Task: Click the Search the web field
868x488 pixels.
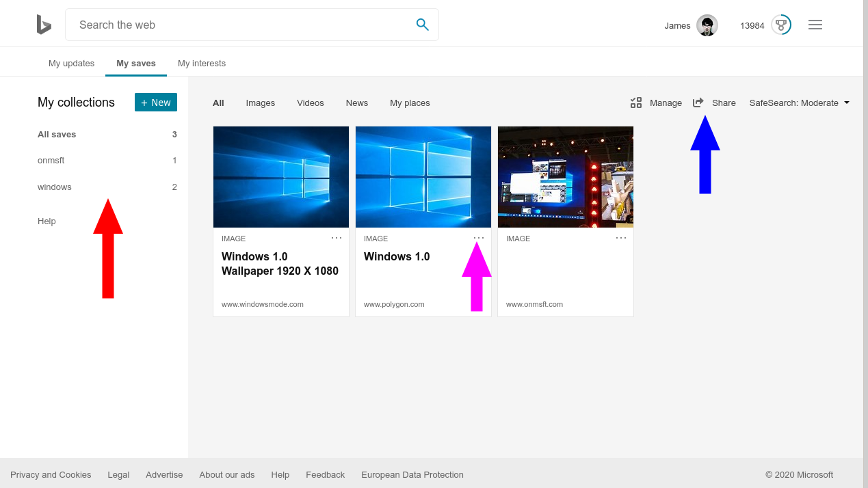Action: [x=239, y=25]
